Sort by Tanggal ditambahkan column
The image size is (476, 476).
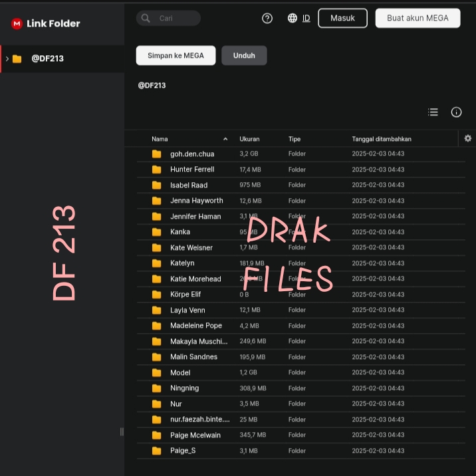(382, 139)
